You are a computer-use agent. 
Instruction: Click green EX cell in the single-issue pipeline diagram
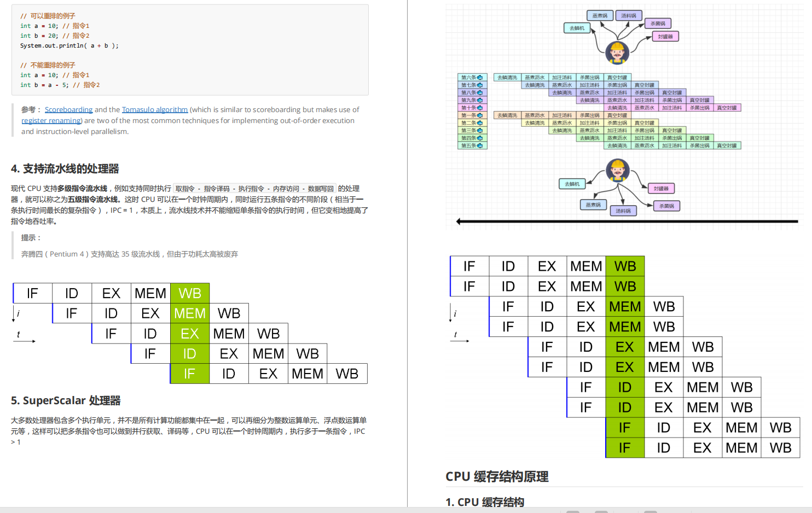pos(190,334)
